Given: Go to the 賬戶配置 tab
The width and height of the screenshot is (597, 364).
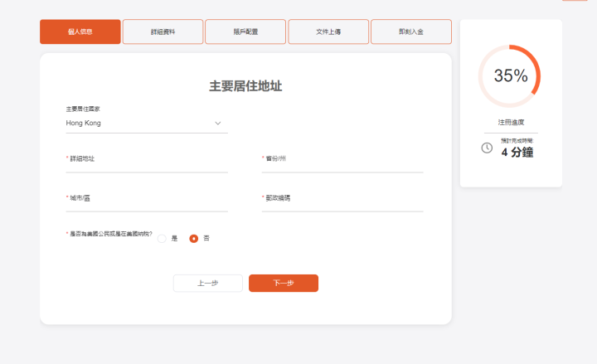Looking at the screenshot, I should 245,32.
